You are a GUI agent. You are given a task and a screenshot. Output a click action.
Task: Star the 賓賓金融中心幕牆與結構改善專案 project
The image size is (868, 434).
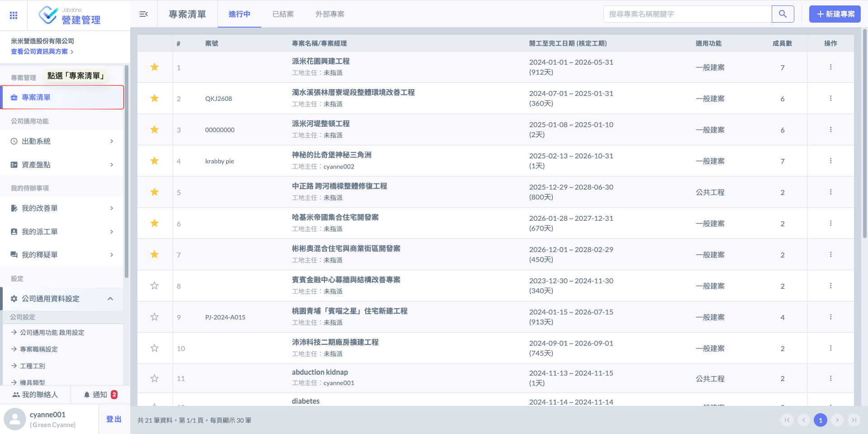coord(155,286)
